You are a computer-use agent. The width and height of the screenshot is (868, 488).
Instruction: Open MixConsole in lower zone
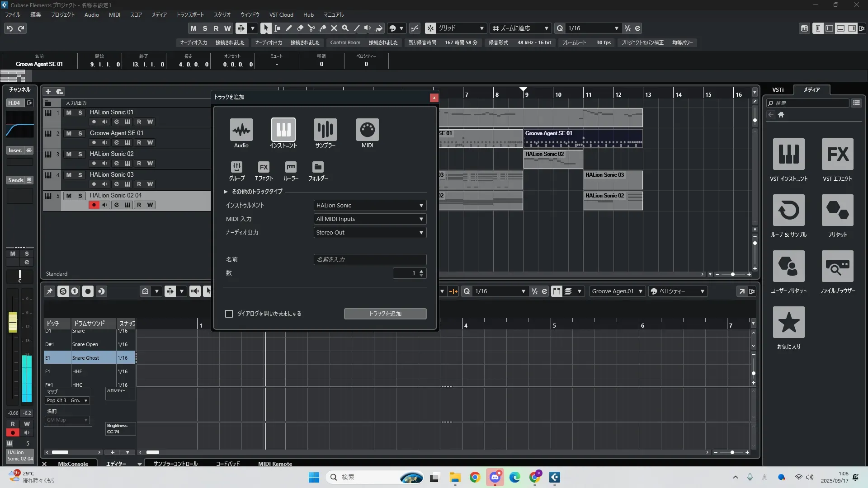73,464
